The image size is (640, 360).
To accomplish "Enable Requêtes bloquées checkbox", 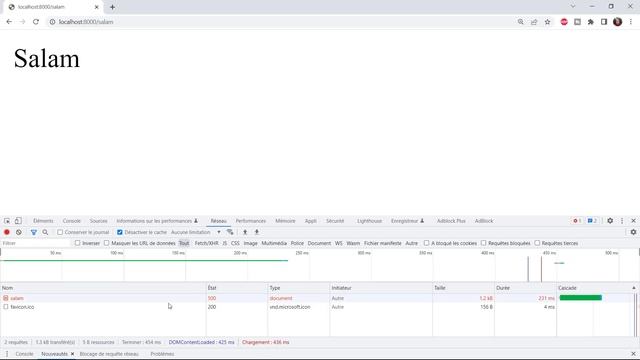I will pyautogui.click(x=483, y=243).
